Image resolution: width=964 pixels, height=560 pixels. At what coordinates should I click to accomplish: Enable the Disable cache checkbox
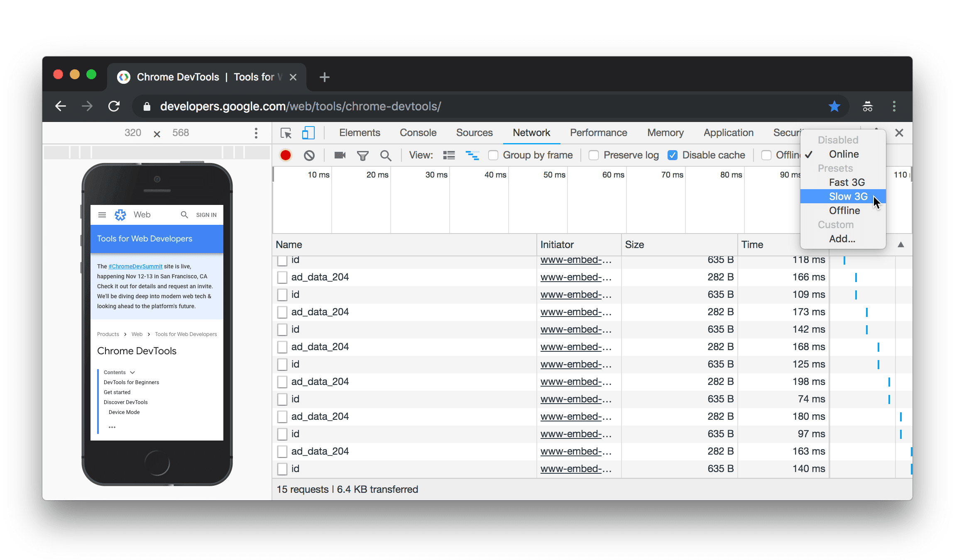click(673, 155)
